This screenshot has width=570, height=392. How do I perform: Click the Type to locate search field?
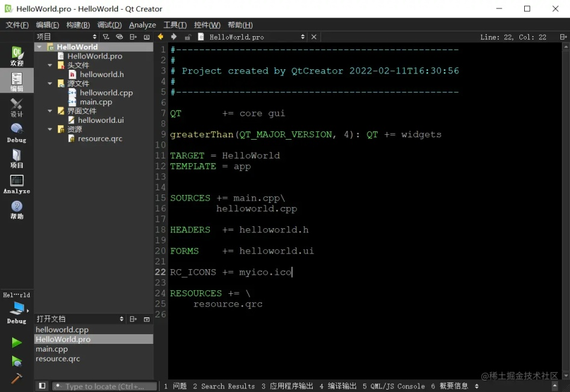click(104, 386)
